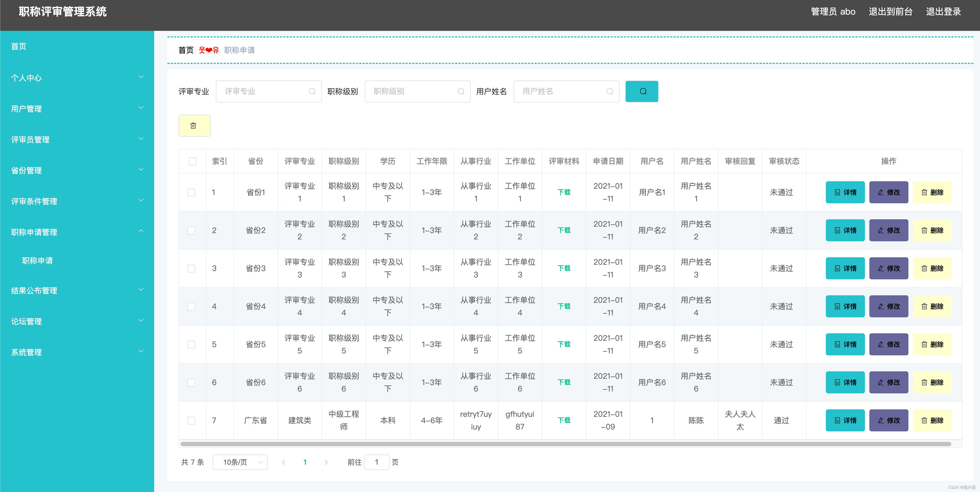Expand the 省份管理 sidebar menu
The image size is (980, 492).
(77, 170)
